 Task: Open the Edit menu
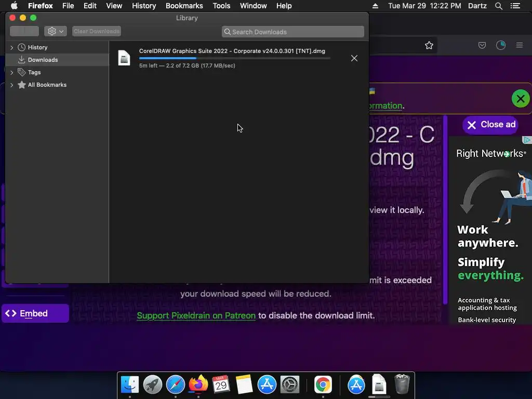click(90, 6)
